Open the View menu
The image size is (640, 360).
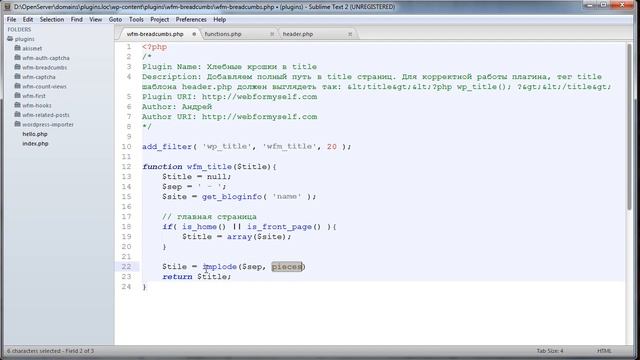click(96, 20)
